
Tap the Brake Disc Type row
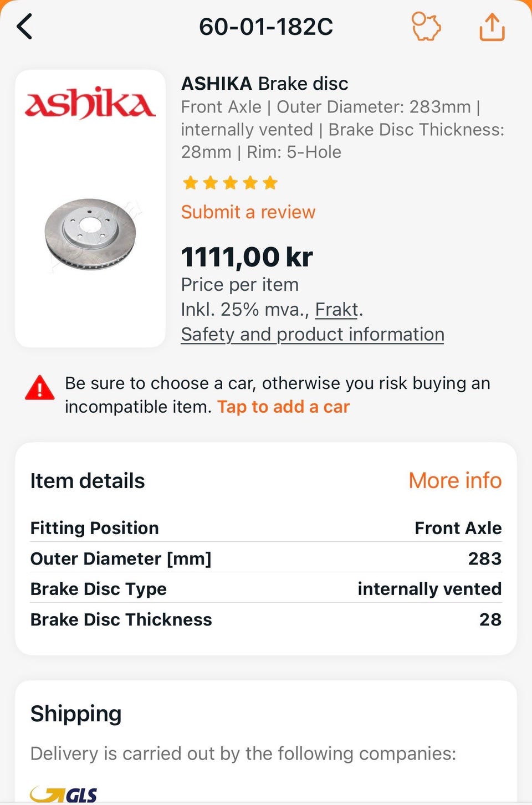(x=266, y=588)
